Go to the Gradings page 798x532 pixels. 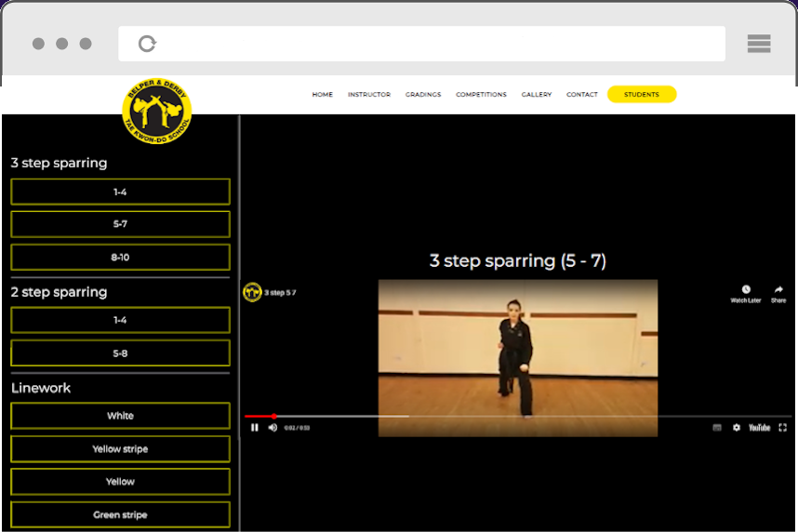tap(422, 95)
